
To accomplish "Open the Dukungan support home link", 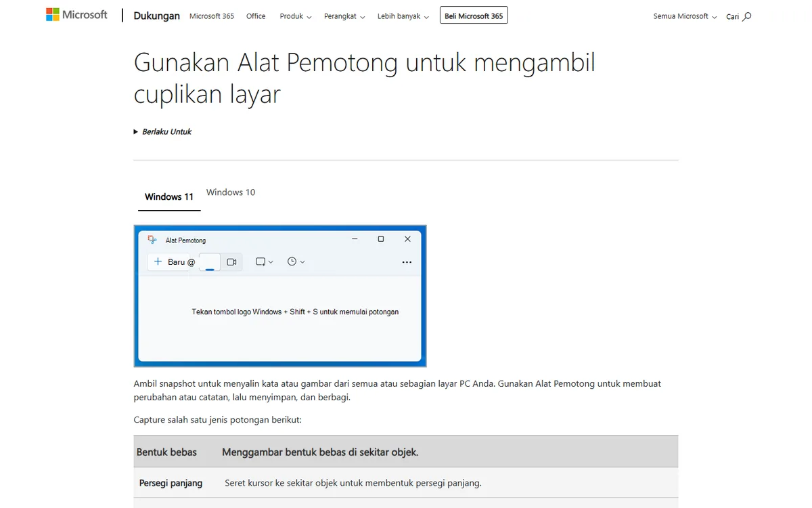I will pos(156,16).
